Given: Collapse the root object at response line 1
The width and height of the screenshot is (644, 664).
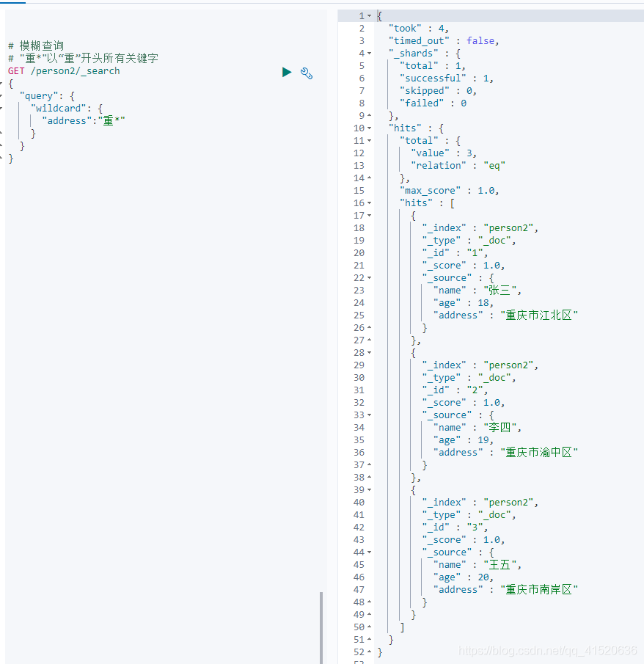Looking at the screenshot, I should 369,16.
